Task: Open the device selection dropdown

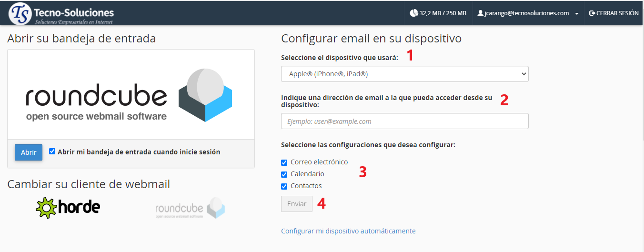Action: coord(404,74)
